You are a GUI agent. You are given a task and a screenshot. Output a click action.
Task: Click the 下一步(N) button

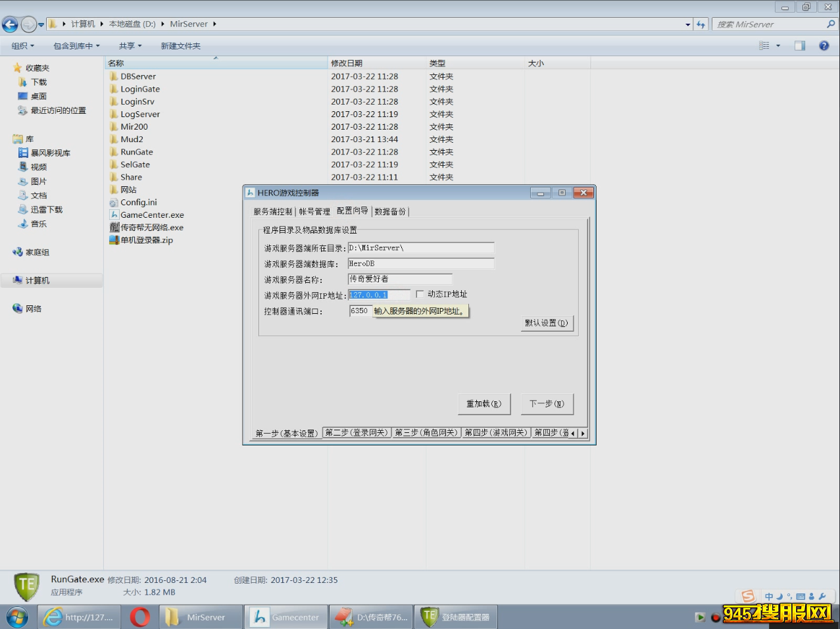pyautogui.click(x=547, y=404)
